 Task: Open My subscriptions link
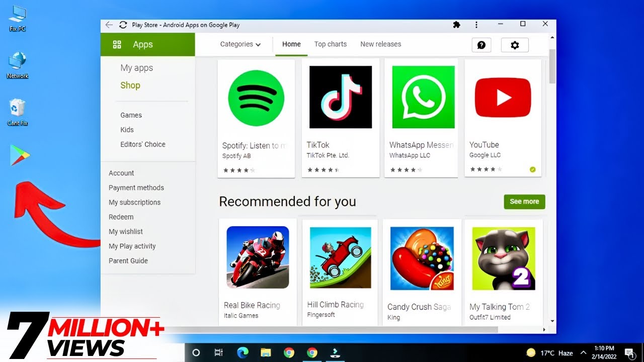tap(135, 202)
